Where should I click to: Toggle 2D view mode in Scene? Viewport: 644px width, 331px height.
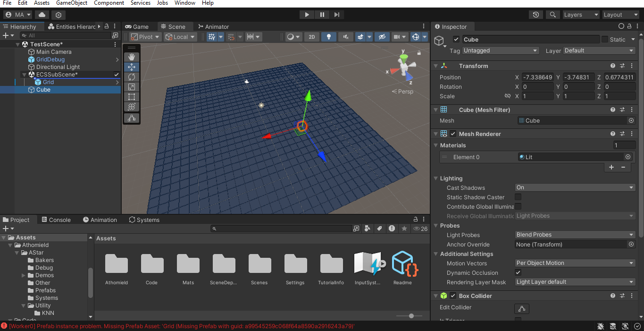[311, 37]
